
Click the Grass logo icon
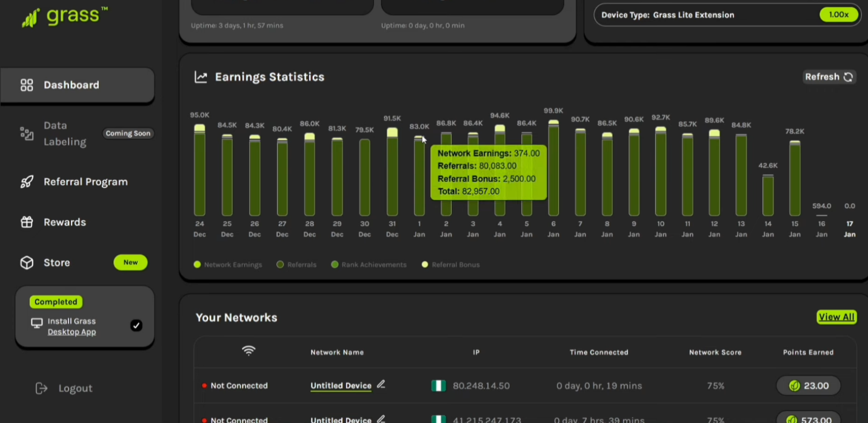click(x=31, y=18)
